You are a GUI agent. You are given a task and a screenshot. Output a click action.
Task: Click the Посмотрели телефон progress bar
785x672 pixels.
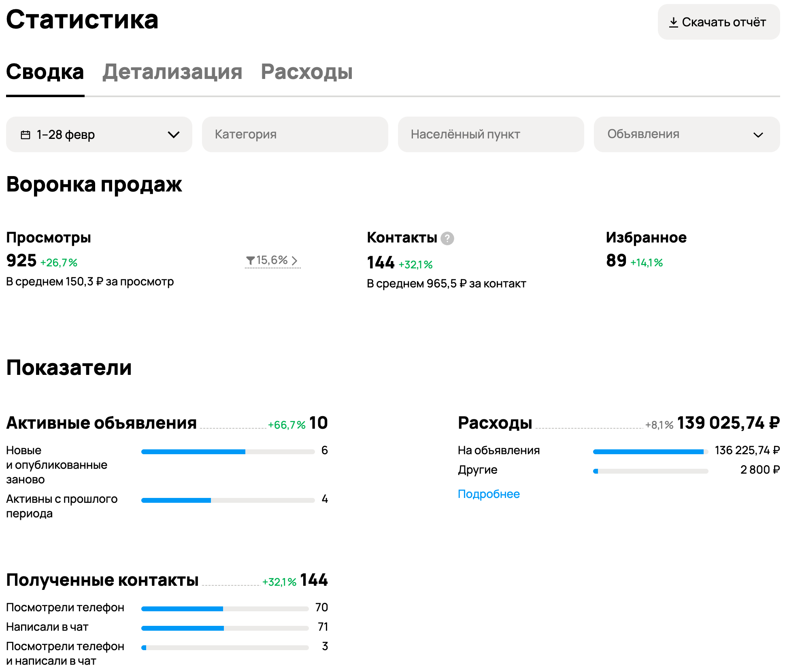(225, 608)
